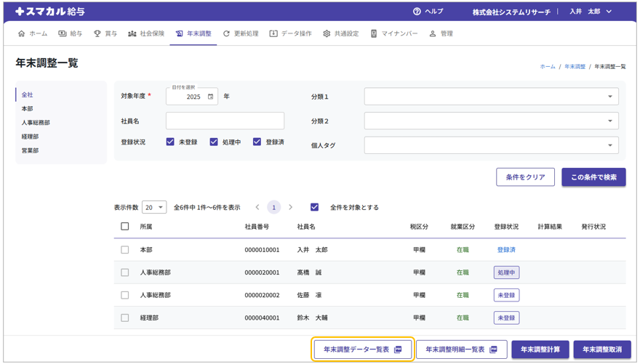Open the 表示件数 page size dropdown
Viewport: 640px width, 364px height.
[x=154, y=208]
